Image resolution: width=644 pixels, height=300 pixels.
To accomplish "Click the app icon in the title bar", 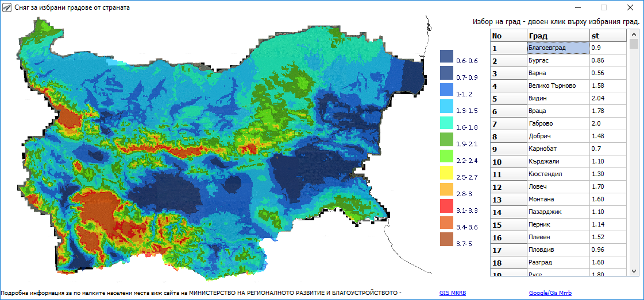I will [7, 8].
